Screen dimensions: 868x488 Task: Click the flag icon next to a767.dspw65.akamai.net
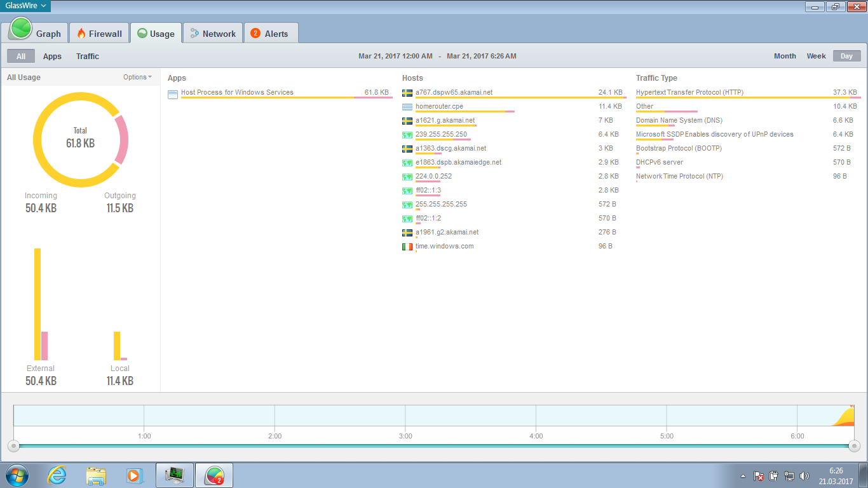[x=407, y=93]
